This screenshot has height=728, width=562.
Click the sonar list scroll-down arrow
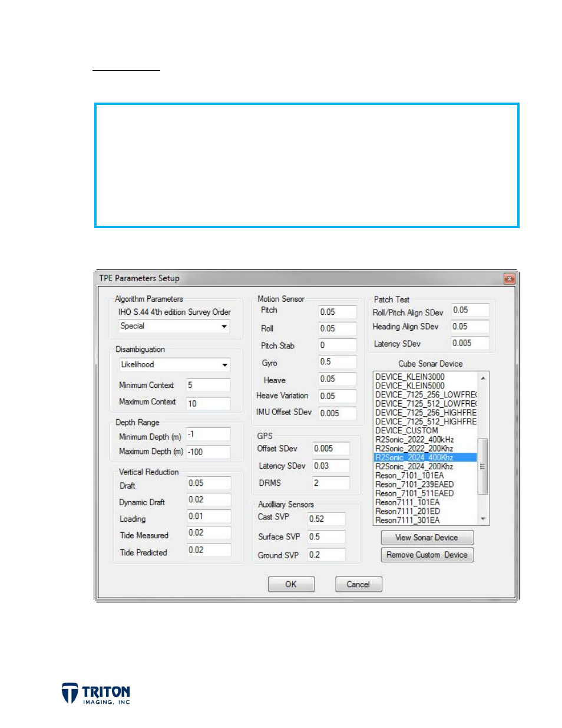(483, 519)
